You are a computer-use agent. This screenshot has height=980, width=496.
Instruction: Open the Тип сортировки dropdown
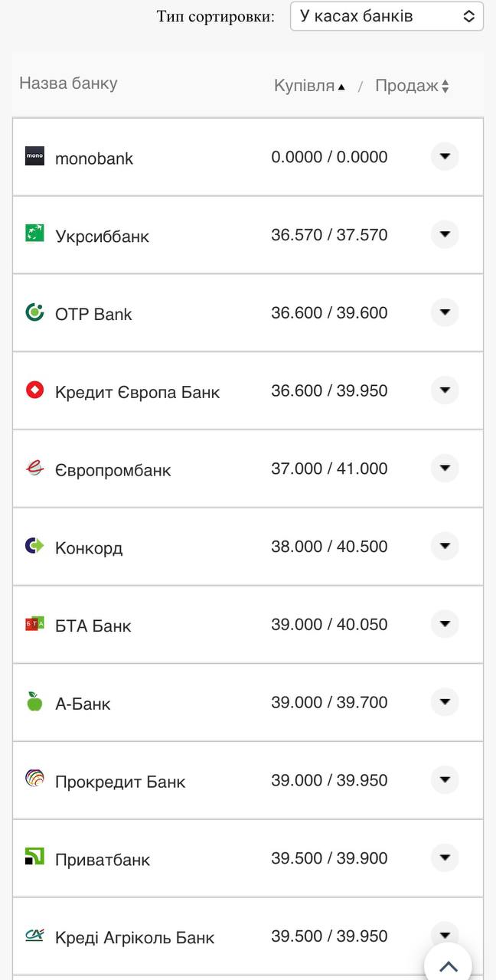(386, 15)
